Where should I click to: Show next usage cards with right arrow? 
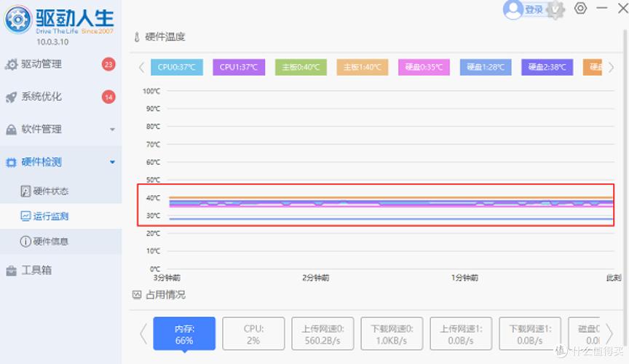coord(610,333)
